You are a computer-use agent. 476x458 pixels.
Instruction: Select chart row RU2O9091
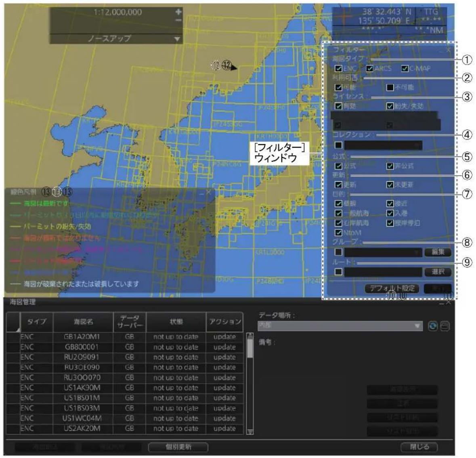pyautogui.click(x=124, y=357)
